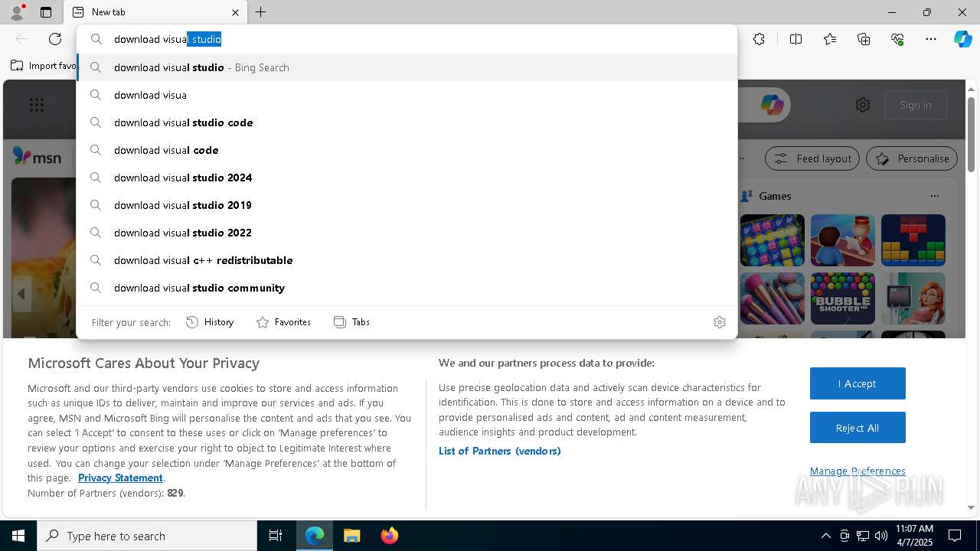Reload the page with refresh icon
The image size is (980, 551).
pyautogui.click(x=55, y=39)
